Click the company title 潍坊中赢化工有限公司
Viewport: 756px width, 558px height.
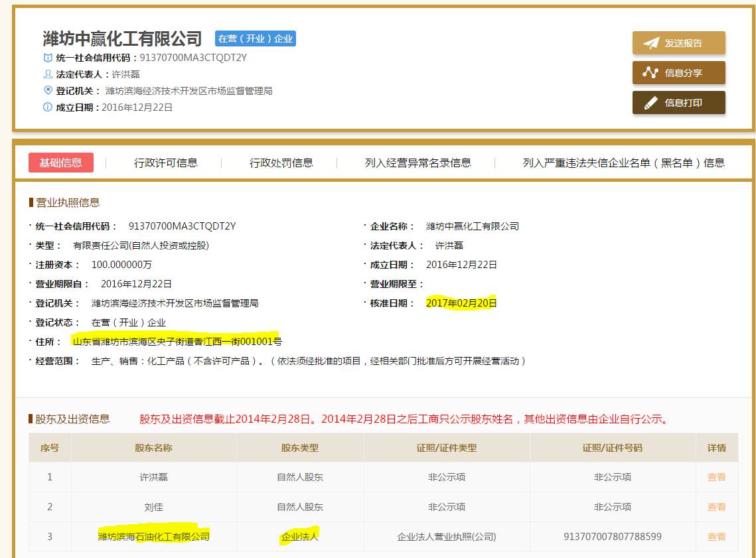coord(123,38)
